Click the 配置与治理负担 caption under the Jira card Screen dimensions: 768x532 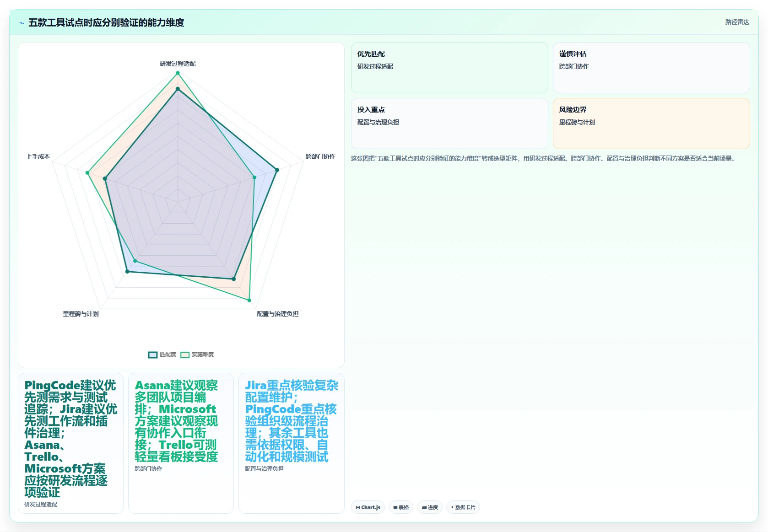point(264,469)
